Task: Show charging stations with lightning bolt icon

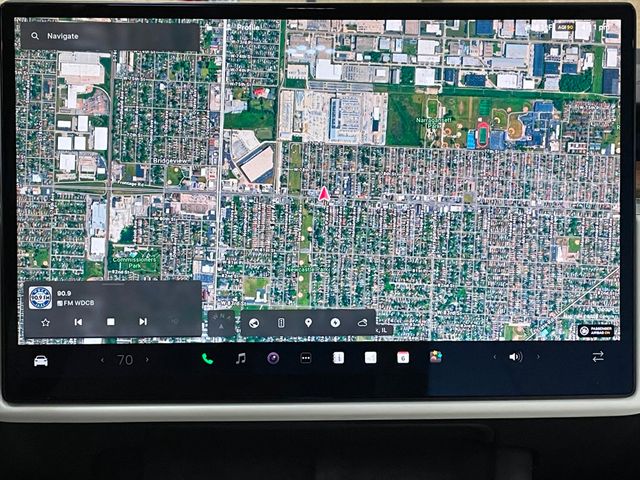Action: click(x=335, y=323)
